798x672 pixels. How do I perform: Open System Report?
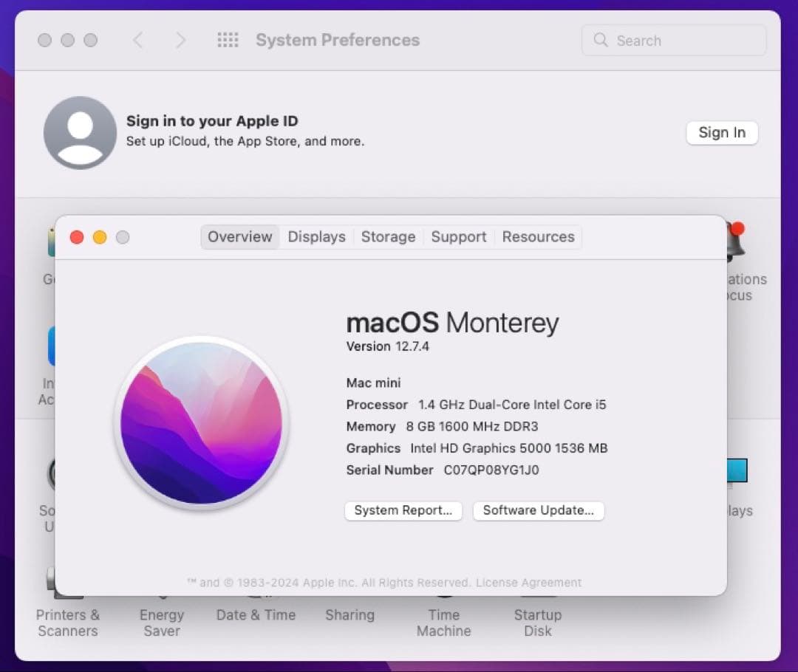point(403,510)
